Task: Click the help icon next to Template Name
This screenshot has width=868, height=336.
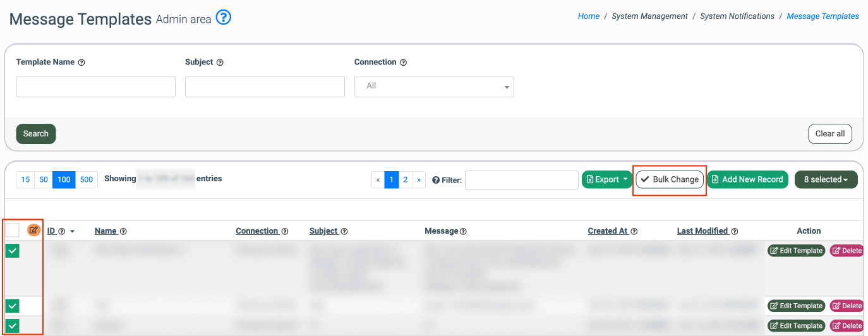Action: [81, 63]
